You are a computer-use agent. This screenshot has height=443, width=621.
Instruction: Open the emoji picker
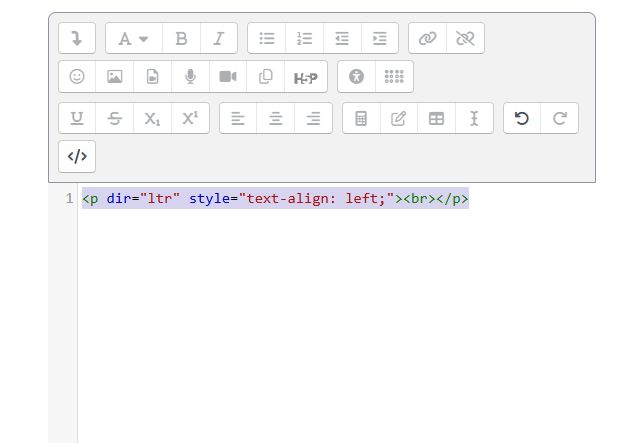coord(77,76)
